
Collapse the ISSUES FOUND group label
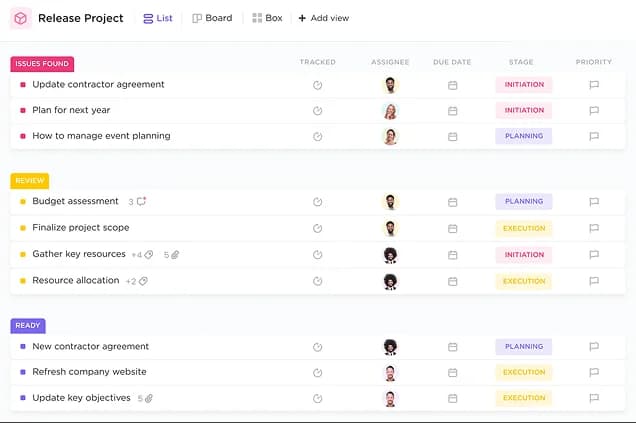pos(42,64)
